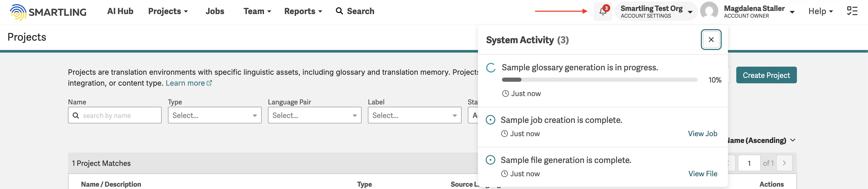Click the Search text in top navigation
The height and width of the screenshot is (189, 868).
[x=361, y=11]
